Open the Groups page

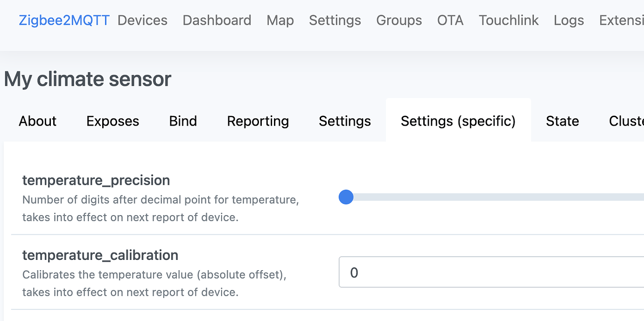pyautogui.click(x=399, y=20)
